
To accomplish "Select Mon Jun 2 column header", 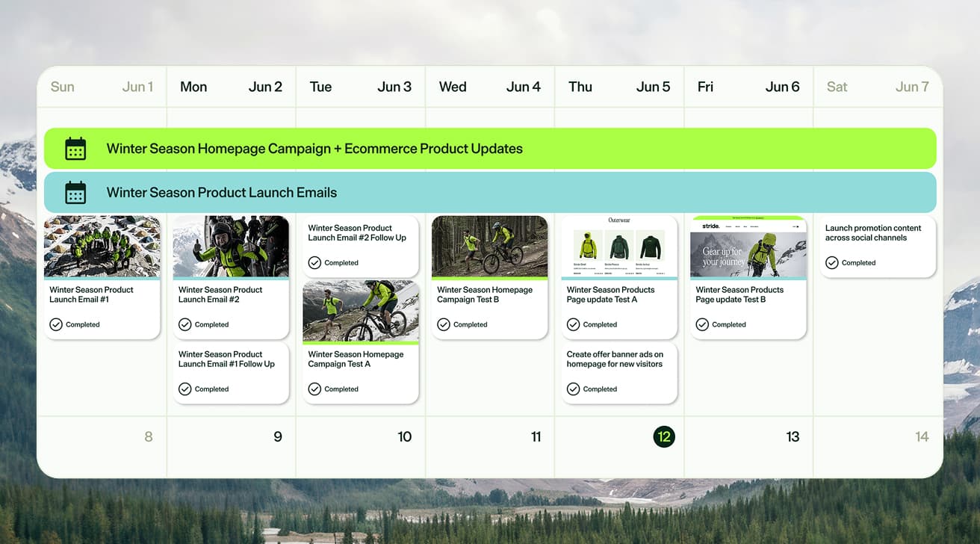I will tap(231, 87).
